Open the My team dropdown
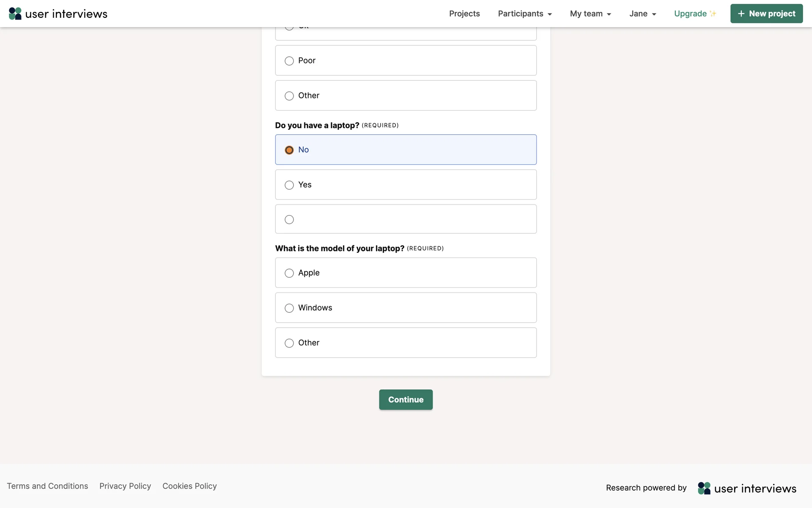 coord(590,14)
